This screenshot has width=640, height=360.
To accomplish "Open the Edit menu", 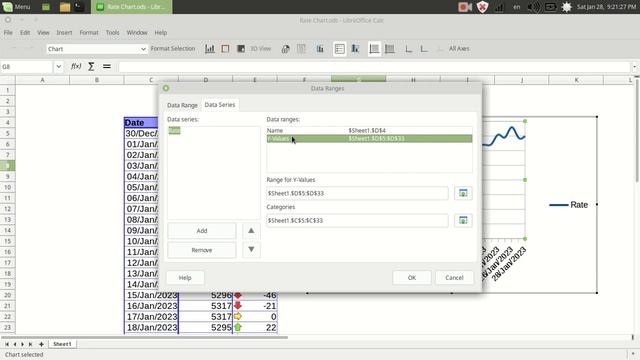I will point(25,32).
